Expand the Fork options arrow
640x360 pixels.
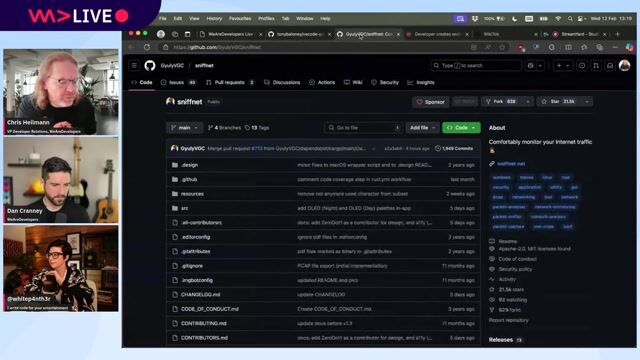(528, 102)
